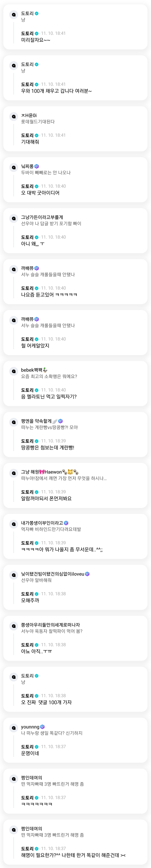Click 도토리 name above 기대해줘 reply
Image resolution: width=151 pixels, height=868 pixels.
pos(27,135)
